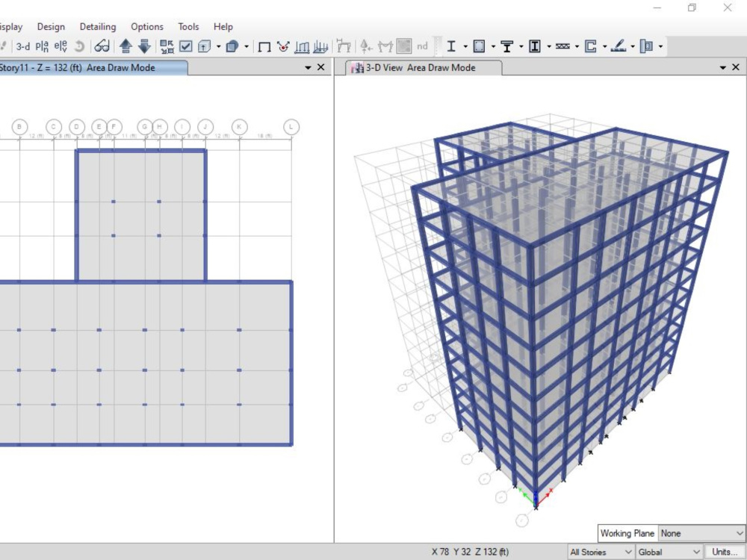Open dropdown next to cube arrow icon
Image resolution: width=747 pixels, height=560 pixels.
click(x=219, y=46)
